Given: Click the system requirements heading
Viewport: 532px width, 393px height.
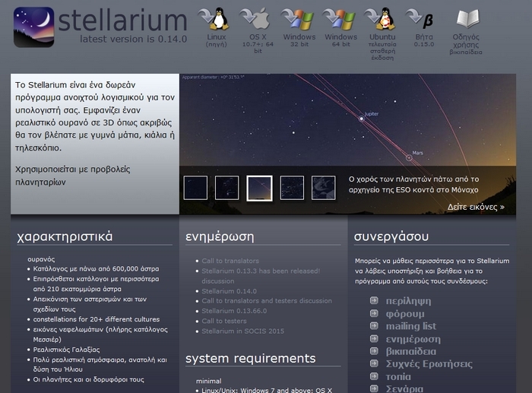Looking at the screenshot, I should pyautogui.click(x=250, y=358).
